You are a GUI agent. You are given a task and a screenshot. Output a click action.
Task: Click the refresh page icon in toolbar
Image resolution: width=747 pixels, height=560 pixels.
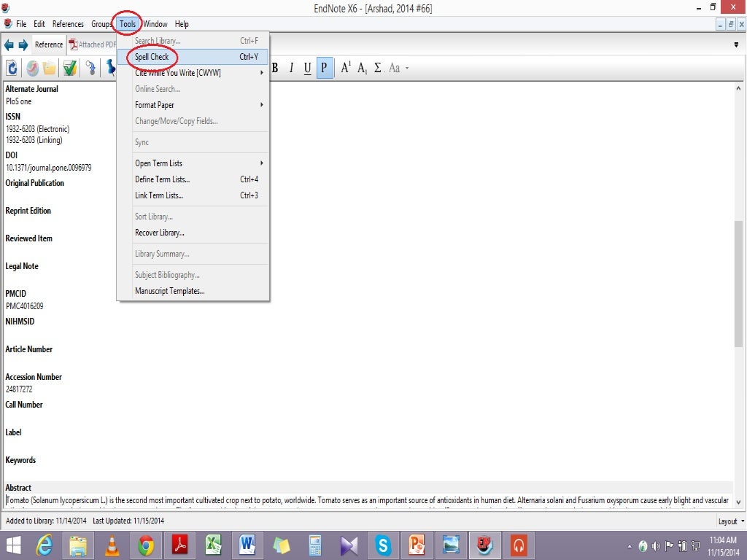click(12, 68)
